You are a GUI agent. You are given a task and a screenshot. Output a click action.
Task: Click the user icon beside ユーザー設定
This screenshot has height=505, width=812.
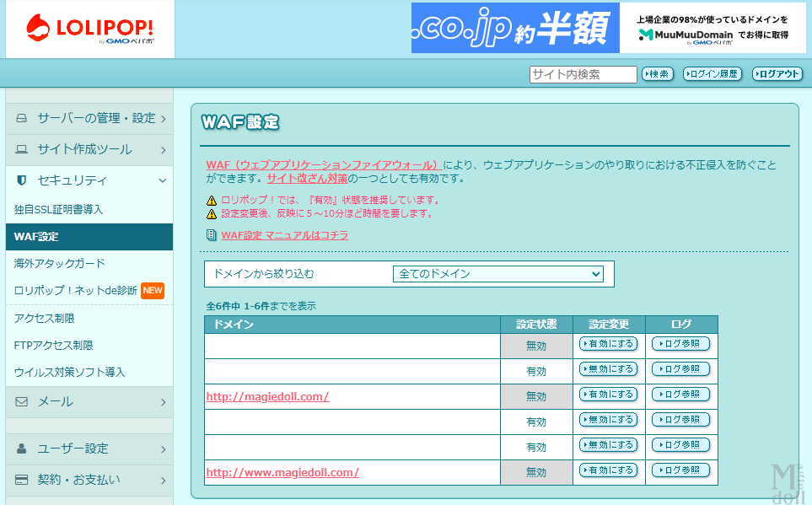pyautogui.click(x=22, y=449)
